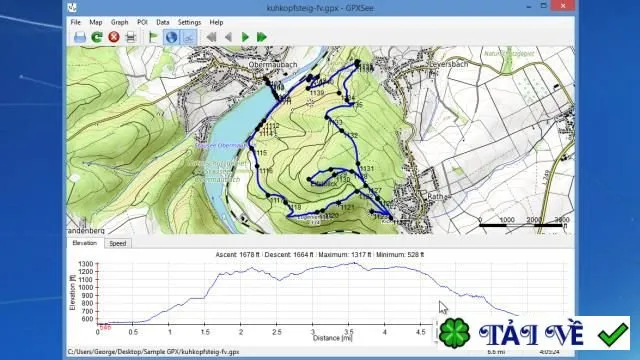
Task: Maximize the GPXSee window
Action: tap(544, 6)
